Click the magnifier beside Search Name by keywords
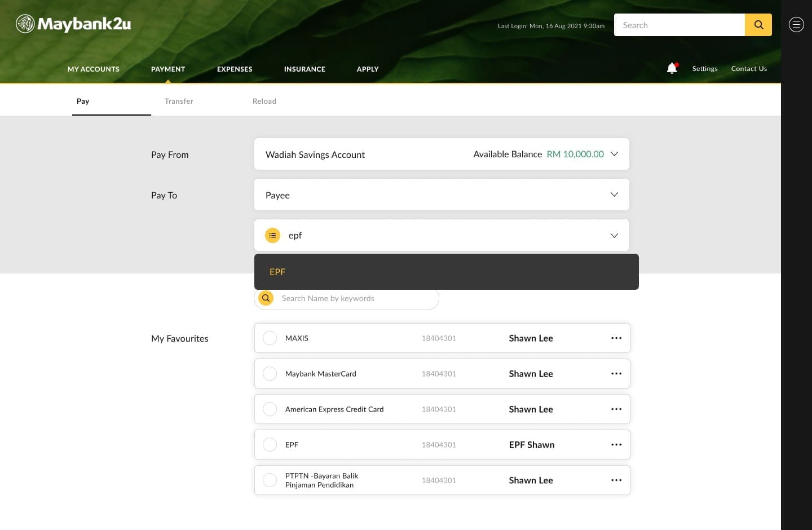This screenshot has height=530, width=812. coord(266,298)
